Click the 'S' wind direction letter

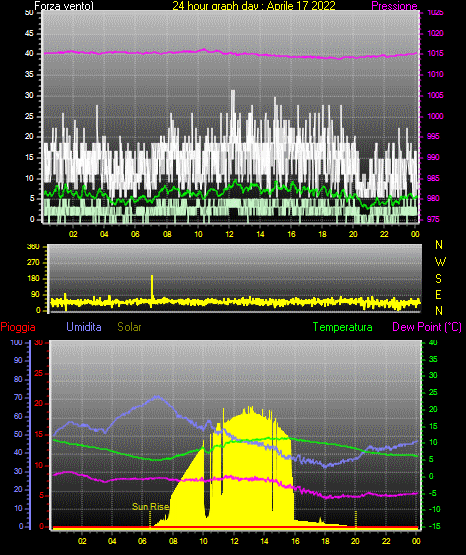pos(439,279)
